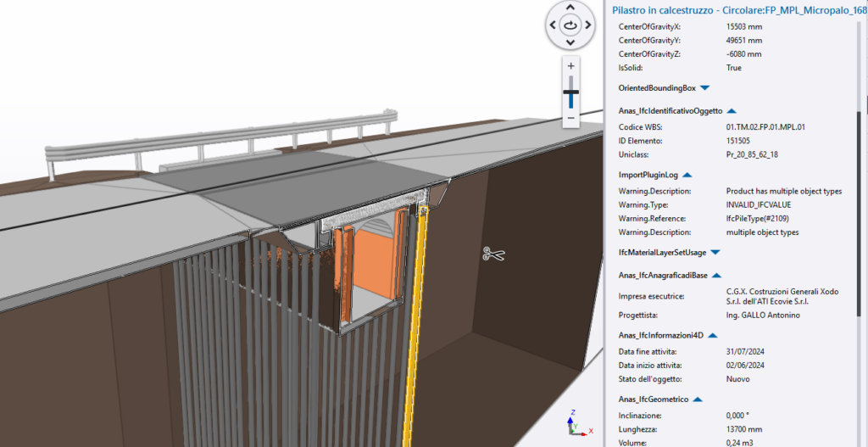Screen dimensions: 868x447
Task: Collapse the Anas_IfcAnagraficaDiBase section
Action: (716, 275)
